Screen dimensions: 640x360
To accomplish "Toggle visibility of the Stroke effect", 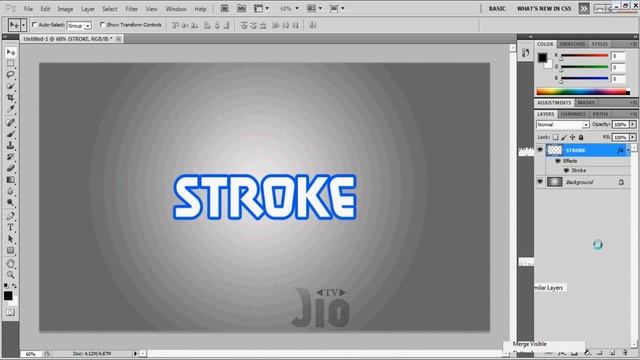I will click(567, 171).
